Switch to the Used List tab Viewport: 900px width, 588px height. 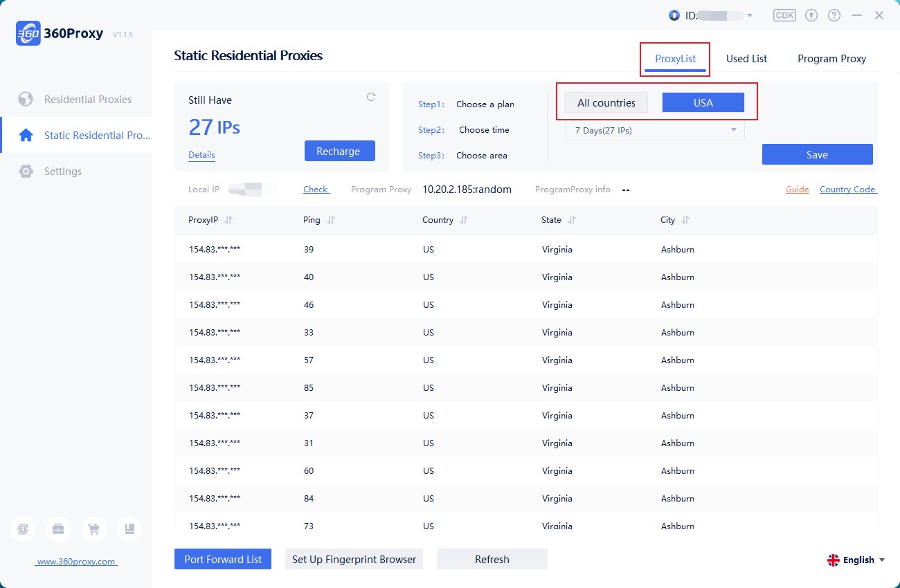coord(746,59)
